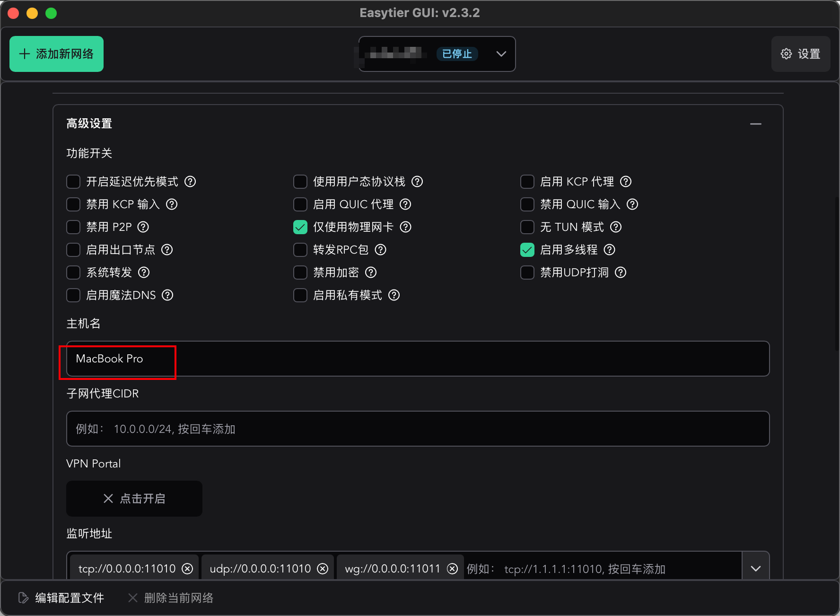Screen dimensions: 840x616
Task: Open the 设置 gear icon
Action: coord(800,54)
